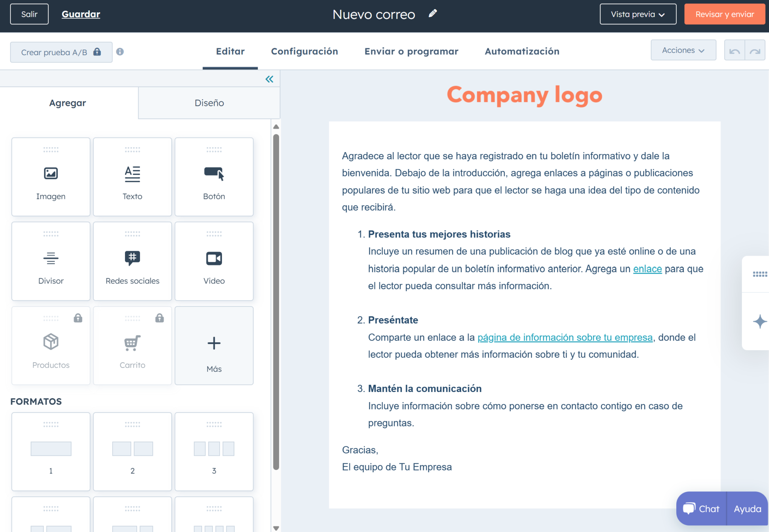The image size is (769, 532).
Task: Open Más modules with plus icon
Action: [214, 346]
